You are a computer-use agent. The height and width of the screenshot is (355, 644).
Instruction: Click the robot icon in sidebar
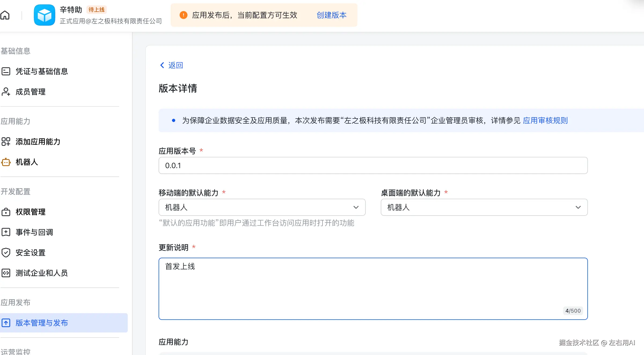(x=6, y=162)
